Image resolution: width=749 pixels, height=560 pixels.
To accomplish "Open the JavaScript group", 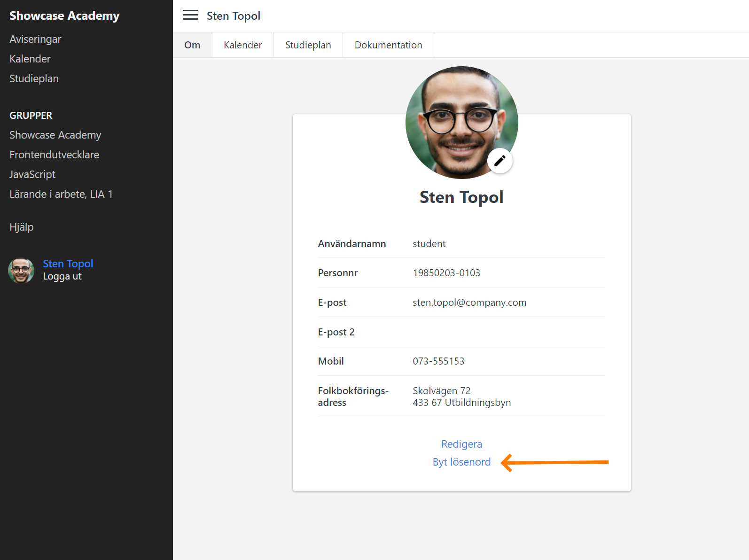I will 32,174.
